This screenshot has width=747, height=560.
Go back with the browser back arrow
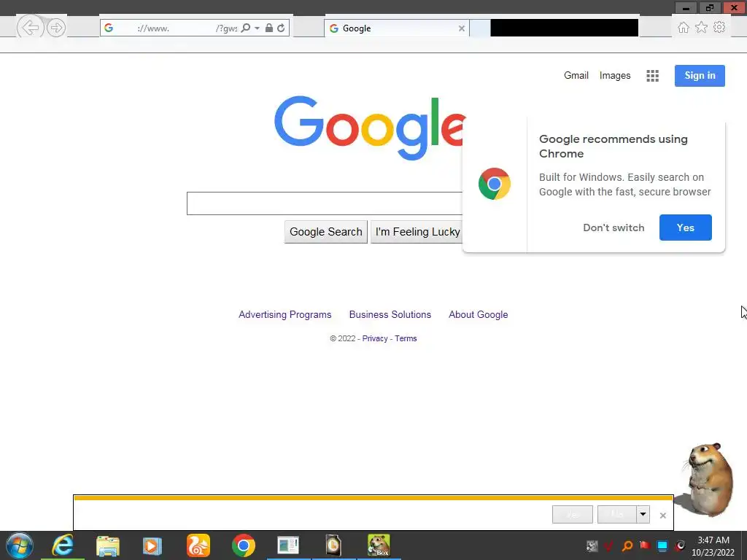(30, 28)
